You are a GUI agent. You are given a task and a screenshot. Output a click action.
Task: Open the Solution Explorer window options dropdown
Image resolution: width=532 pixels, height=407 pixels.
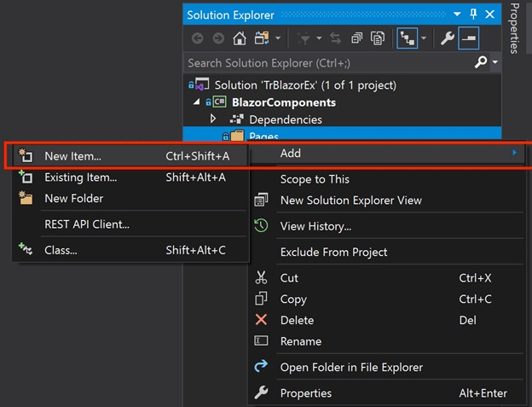coord(459,15)
